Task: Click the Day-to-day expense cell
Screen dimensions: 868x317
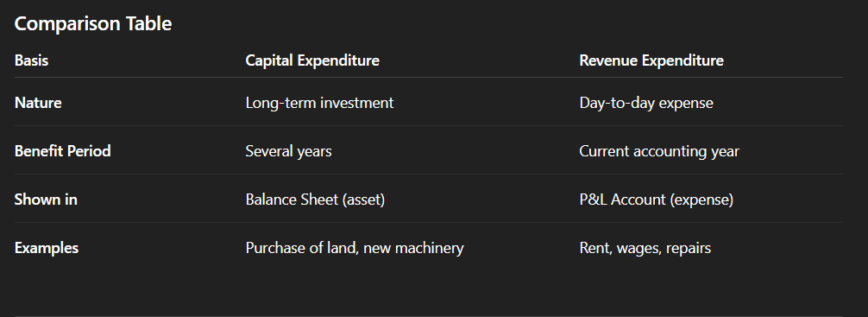Action: pyautogui.click(x=646, y=103)
